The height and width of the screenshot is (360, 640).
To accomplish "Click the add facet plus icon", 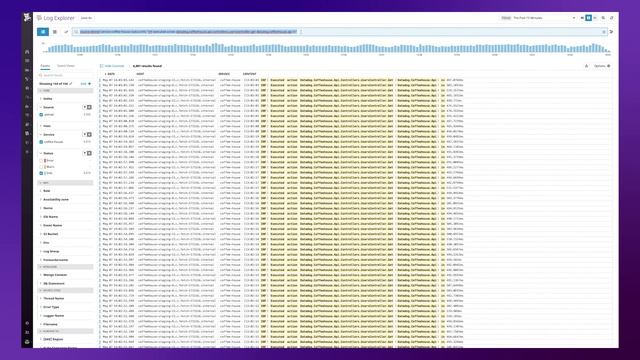I will pyautogui.click(x=89, y=84).
